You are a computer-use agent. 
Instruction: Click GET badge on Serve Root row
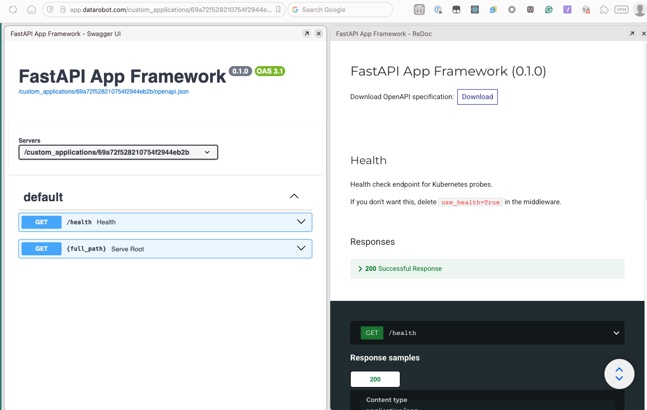[41, 249]
